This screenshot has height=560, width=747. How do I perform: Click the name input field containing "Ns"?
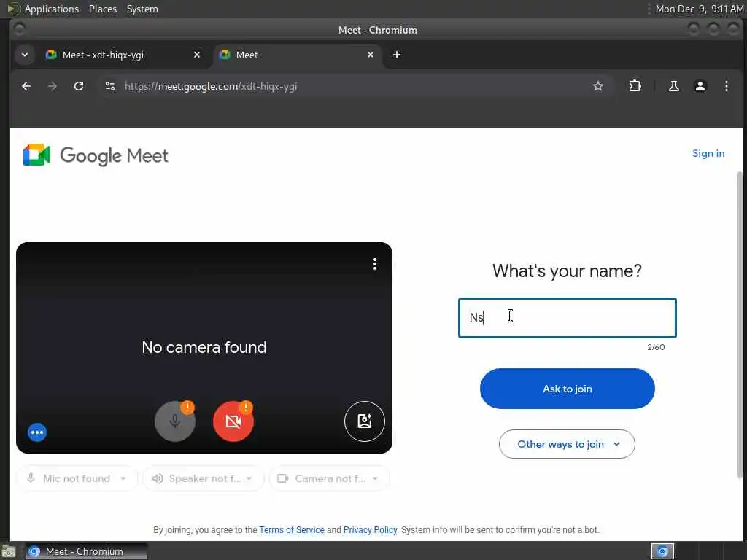click(567, 318)
